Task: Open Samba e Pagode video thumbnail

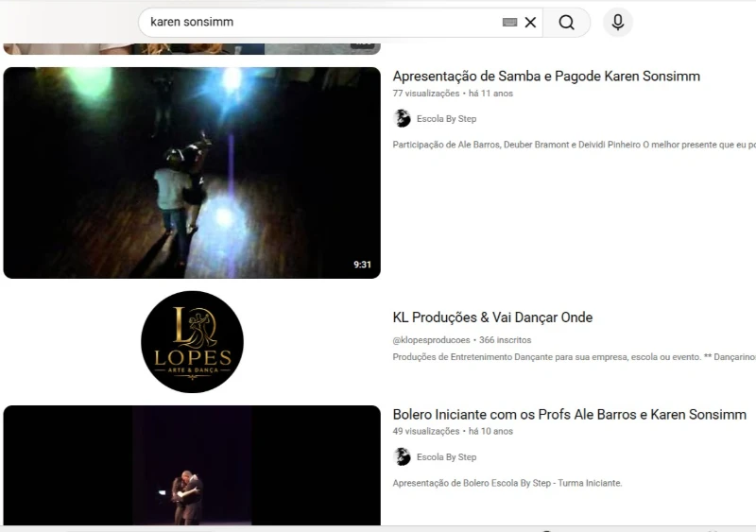Action: tap(192, 173)
